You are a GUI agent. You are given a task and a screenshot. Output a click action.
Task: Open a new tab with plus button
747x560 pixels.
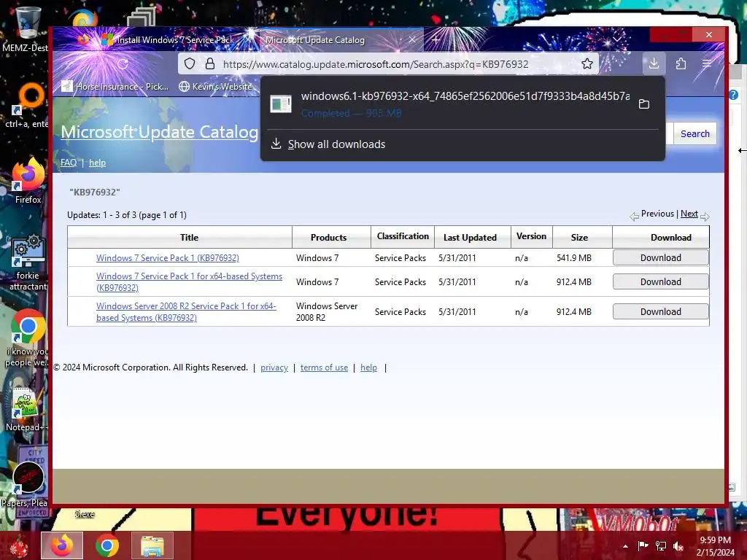436,39
